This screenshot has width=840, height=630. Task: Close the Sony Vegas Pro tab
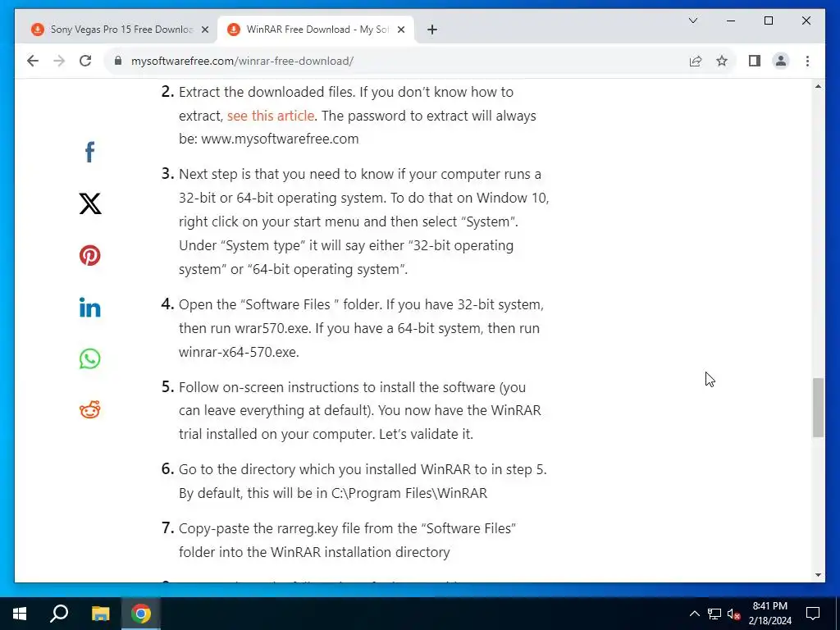pyautogui.click(x=204, y=30)
